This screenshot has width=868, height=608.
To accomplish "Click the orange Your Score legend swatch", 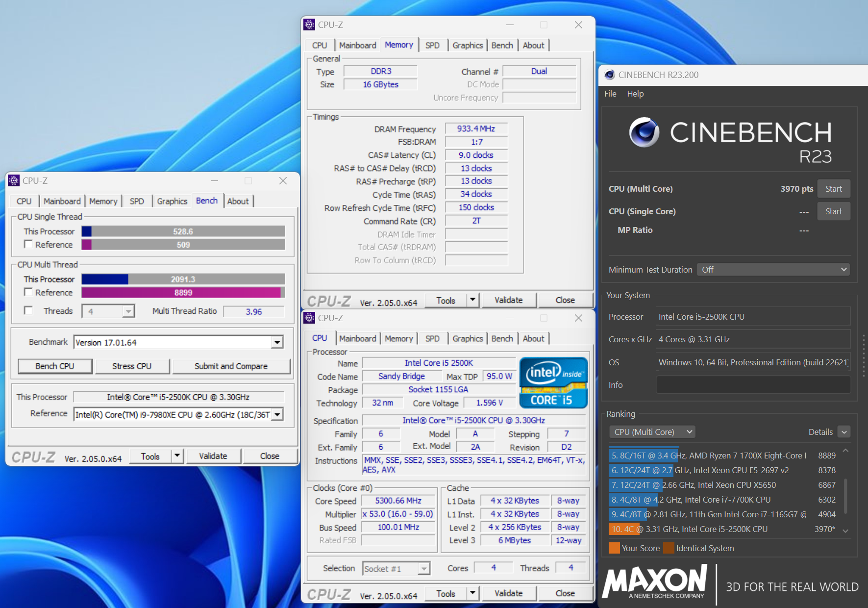I will pyautogui.click(x=614, y=548).
